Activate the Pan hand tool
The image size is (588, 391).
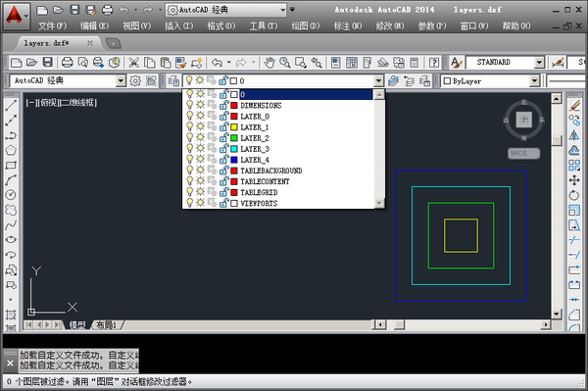click(x=269, y=63)
